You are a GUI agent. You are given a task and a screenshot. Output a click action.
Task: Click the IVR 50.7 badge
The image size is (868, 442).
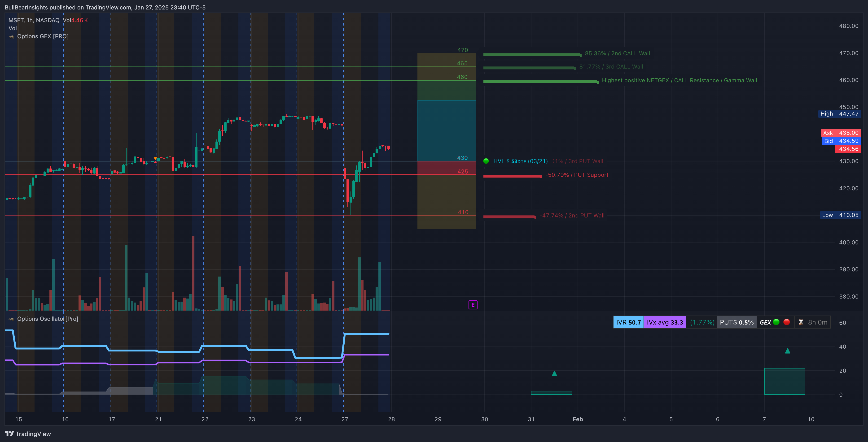point(628,322)
